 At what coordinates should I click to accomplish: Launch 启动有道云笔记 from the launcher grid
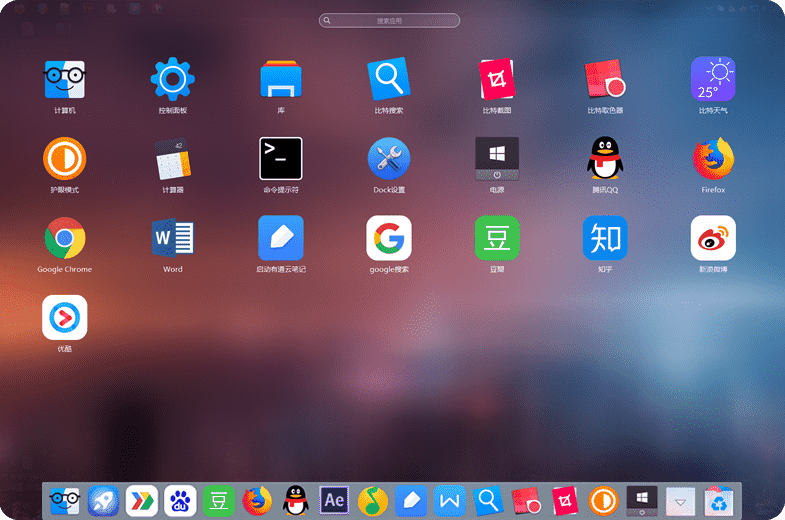coord(281,238)
